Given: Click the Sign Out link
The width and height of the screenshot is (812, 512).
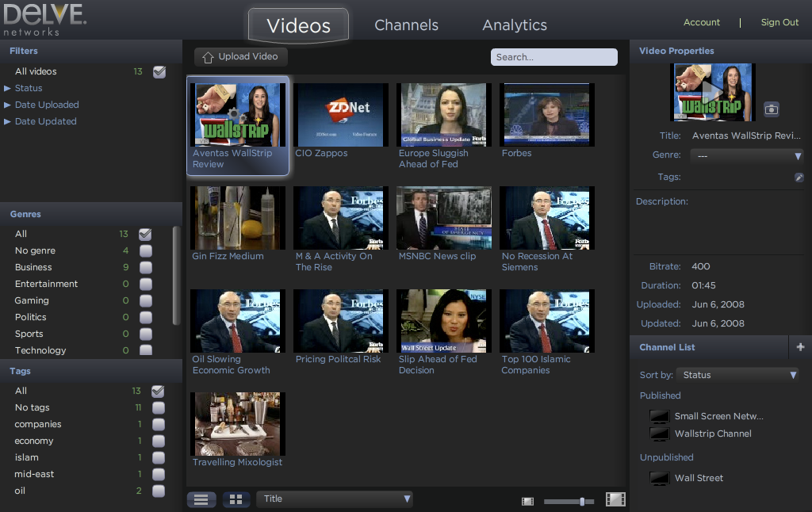Looking at the screenshot, I should (779, 22).
